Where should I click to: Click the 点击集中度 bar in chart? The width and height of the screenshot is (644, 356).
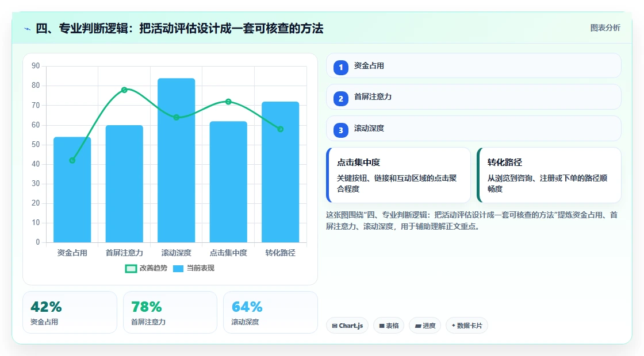pos(228,181)
